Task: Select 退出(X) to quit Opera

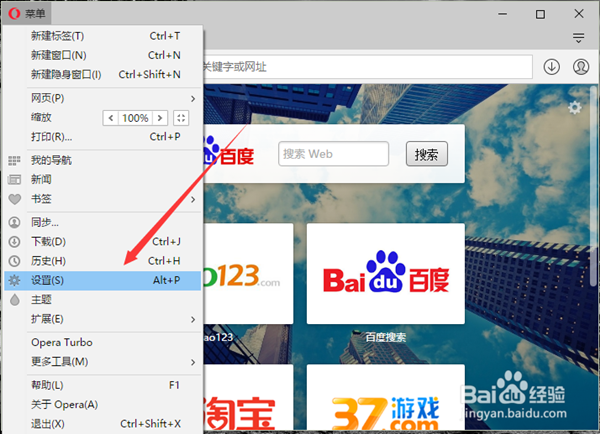Action: click(x=103, y=424)
